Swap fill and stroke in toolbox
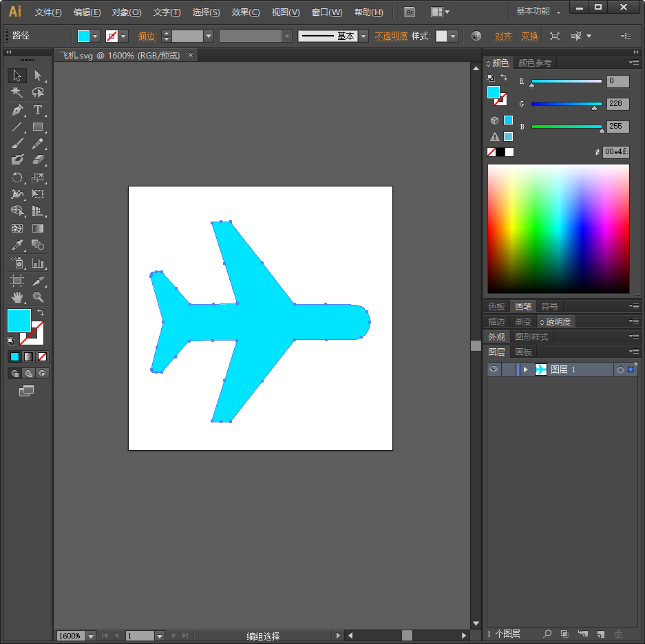 coord(41,312)
